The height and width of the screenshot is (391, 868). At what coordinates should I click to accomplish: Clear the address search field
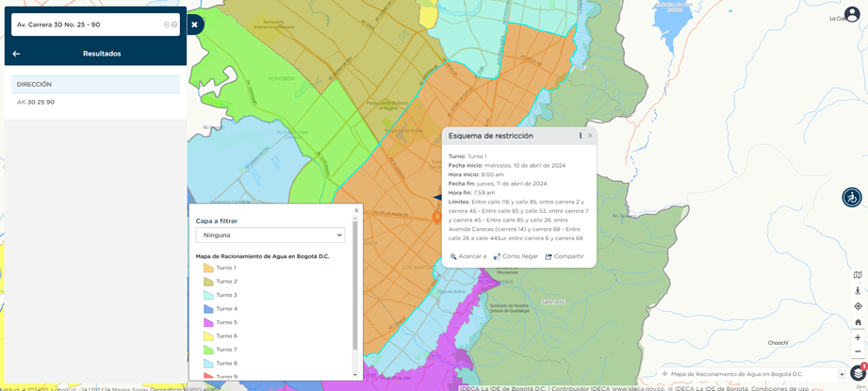[x=167, y=24]
